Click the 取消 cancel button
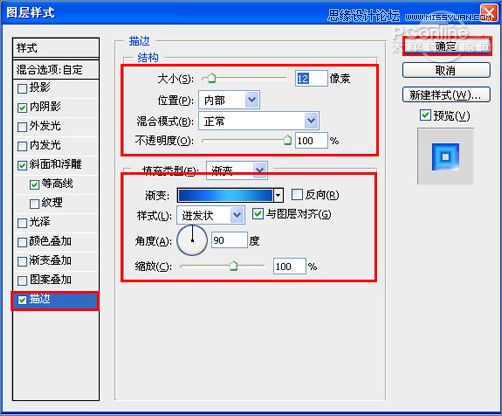502x416 pixels. click(446, 70)
